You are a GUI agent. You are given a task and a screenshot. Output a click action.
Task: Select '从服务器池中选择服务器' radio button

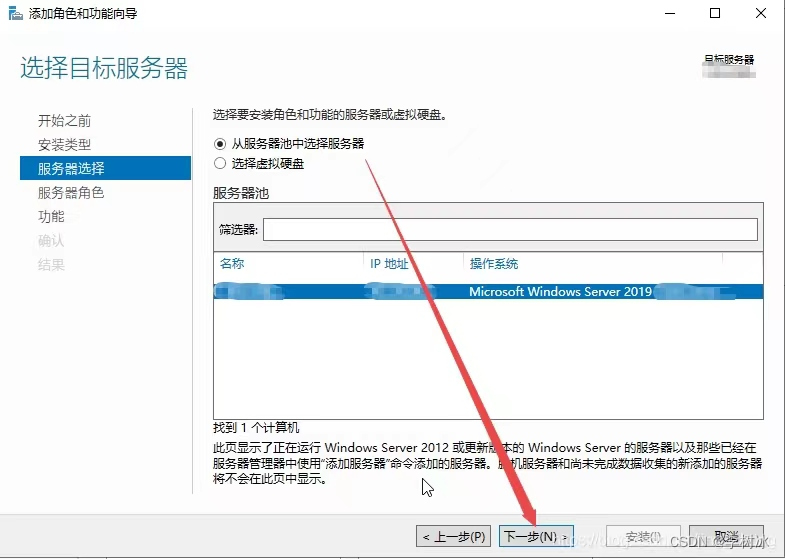coord(220,144)
